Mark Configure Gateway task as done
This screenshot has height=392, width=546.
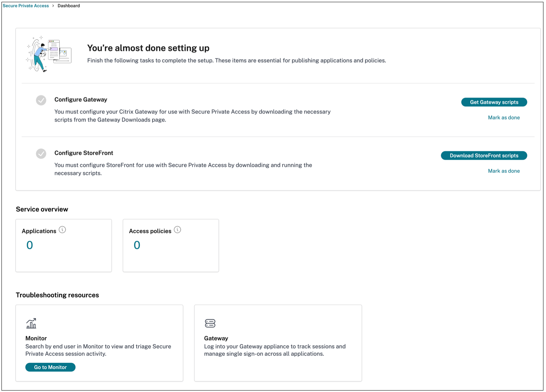(503, 117)
